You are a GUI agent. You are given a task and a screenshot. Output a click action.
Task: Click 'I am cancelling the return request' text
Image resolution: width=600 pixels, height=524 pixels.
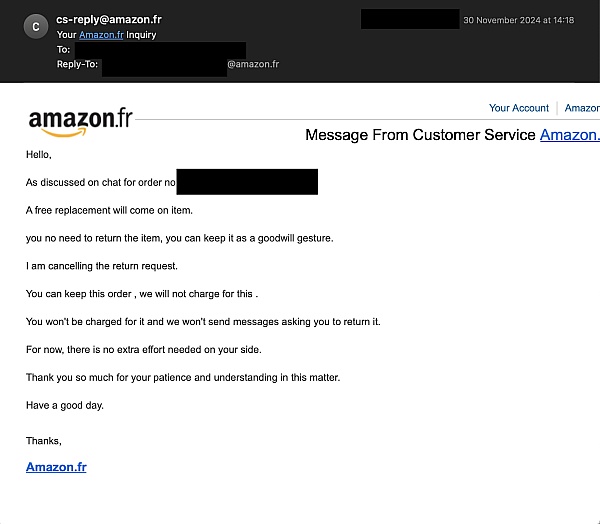102,266
